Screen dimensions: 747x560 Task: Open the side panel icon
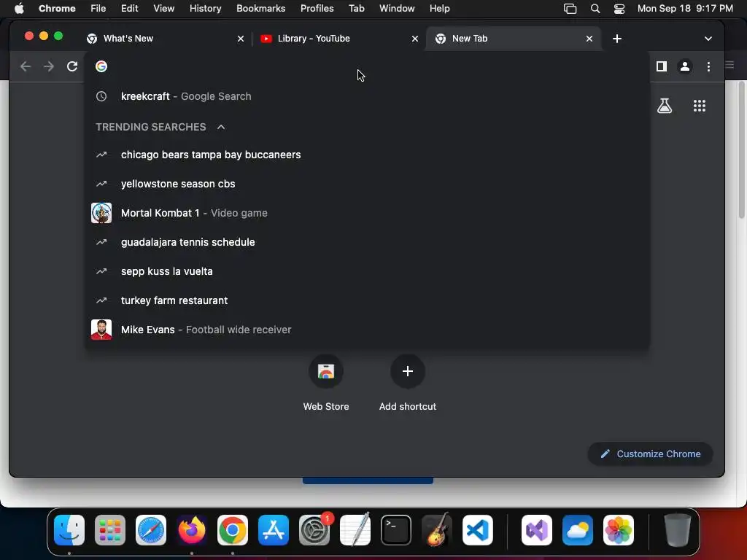click(661, 66)
